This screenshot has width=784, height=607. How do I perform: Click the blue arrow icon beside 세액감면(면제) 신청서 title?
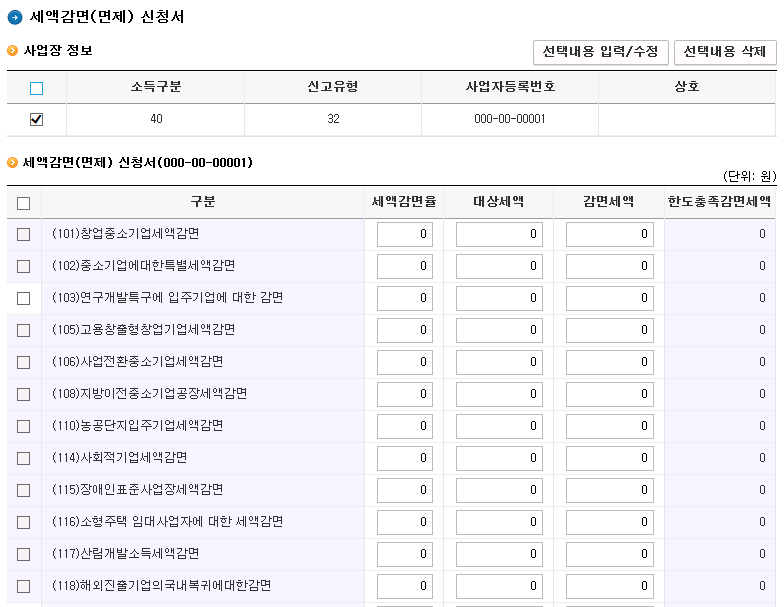point(14,18)
